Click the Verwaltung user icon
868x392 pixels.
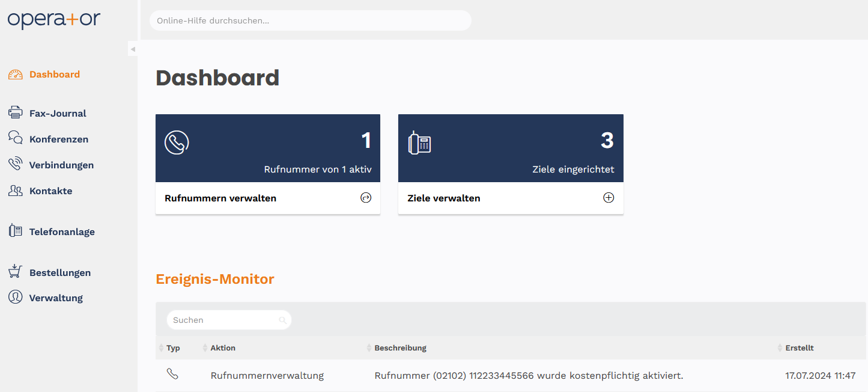16,298
